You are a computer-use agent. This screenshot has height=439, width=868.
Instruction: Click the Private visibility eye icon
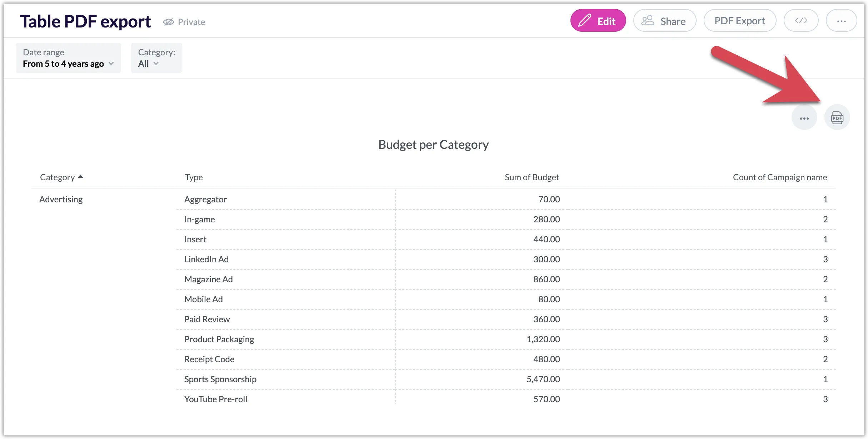click(x=168, y=22)
